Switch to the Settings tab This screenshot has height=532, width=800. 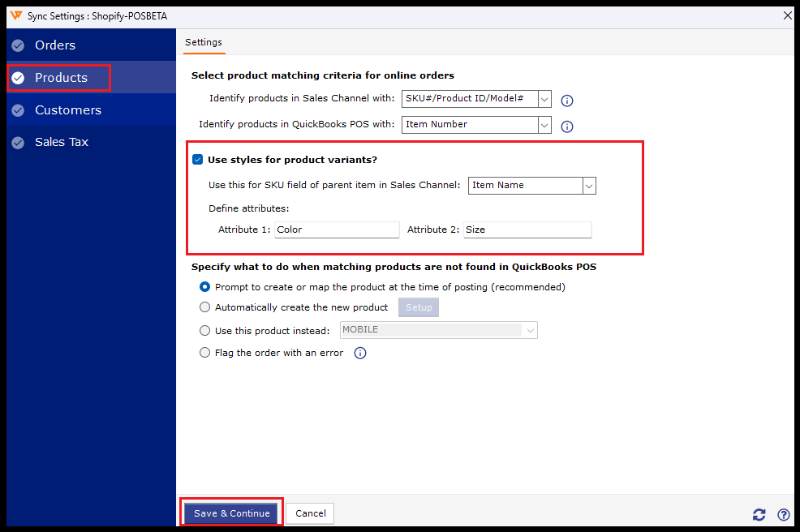[x=204, y=42]
